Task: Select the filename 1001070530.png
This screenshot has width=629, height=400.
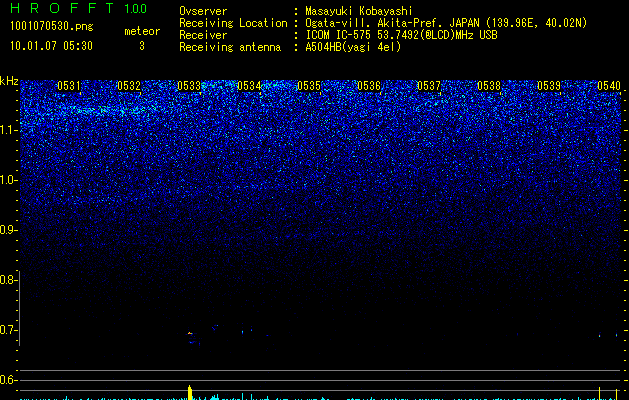Action: click(52, 26)
